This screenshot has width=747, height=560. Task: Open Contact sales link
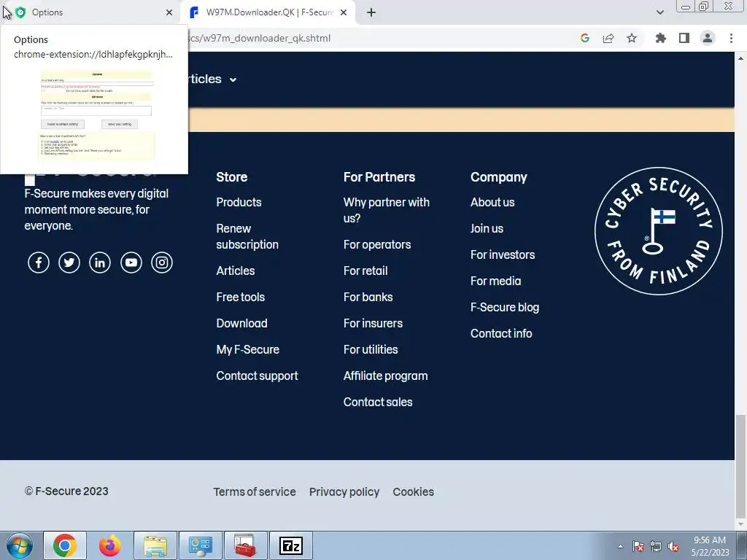point(378,402)
